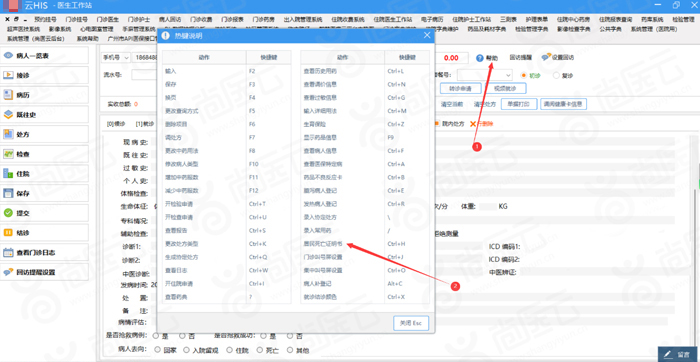Click the 0.00 amount field
Screen dimensions: 700x362
click(x=451, y=58)
